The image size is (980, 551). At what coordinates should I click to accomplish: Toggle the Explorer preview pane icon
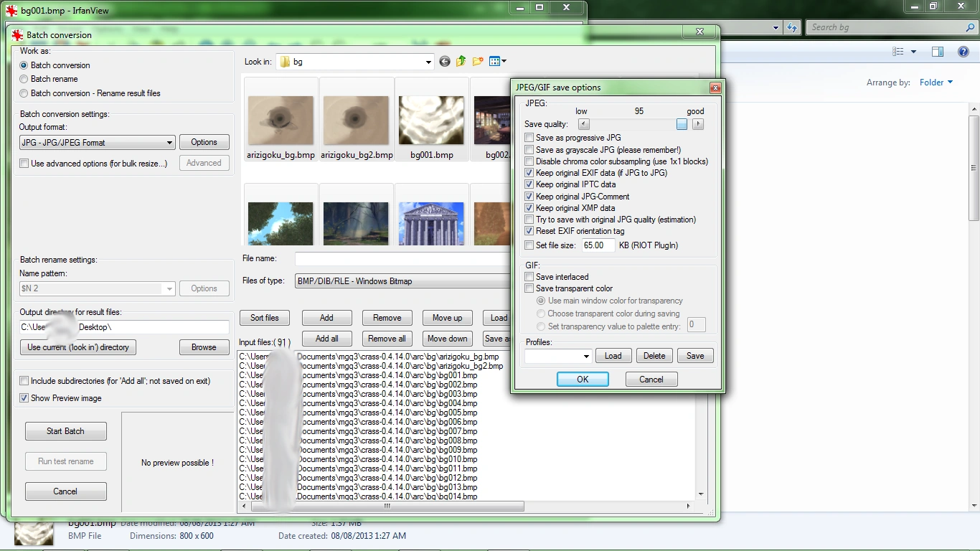pos(938,52)
